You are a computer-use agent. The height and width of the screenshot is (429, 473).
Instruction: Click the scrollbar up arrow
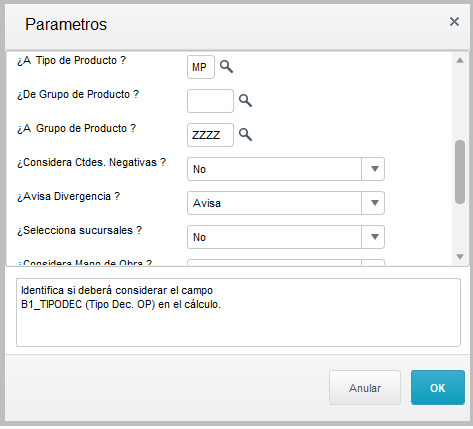tap(460, 60)
